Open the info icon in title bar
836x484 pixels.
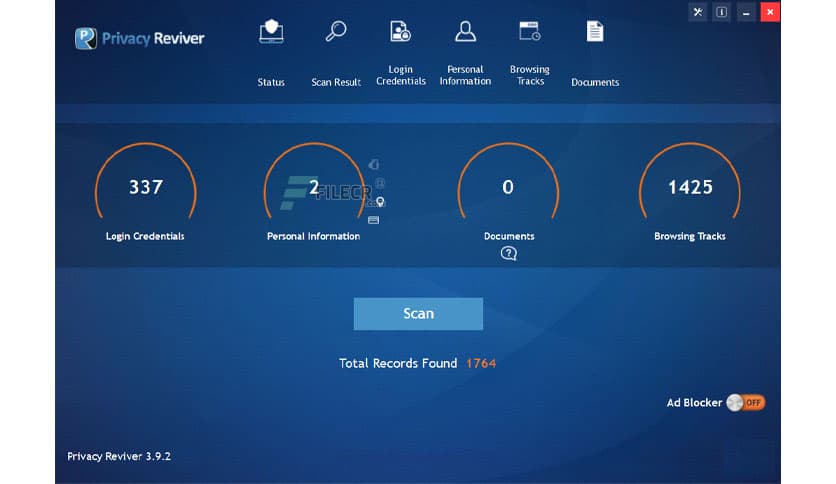(721, 12)
